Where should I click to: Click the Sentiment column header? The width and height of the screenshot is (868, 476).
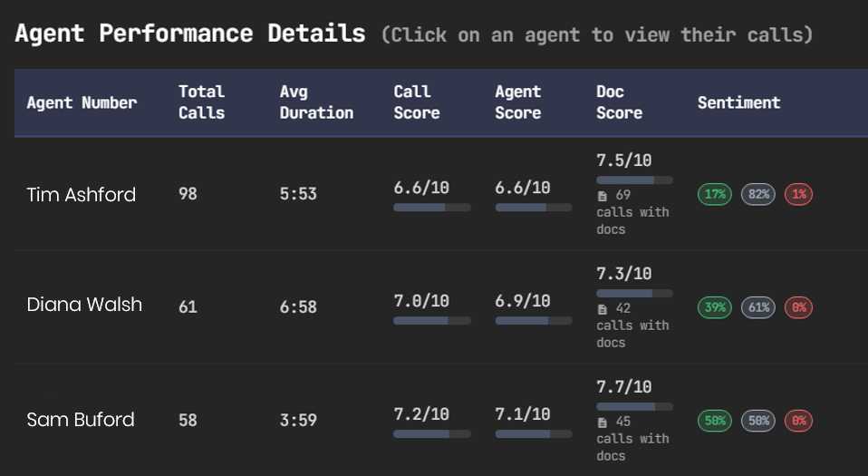point(738,102)
